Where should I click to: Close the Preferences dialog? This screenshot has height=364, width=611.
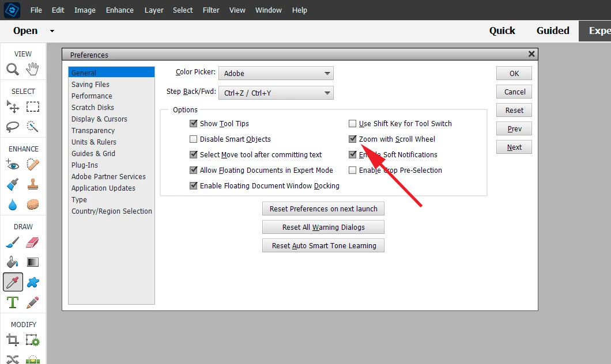click(x=531, y=54)
